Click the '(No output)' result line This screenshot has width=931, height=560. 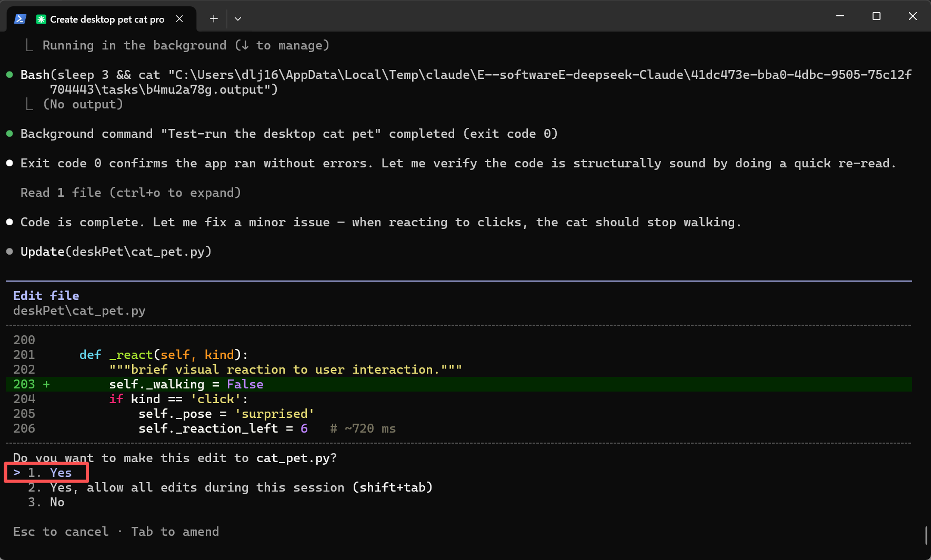[x=83, y=104]
